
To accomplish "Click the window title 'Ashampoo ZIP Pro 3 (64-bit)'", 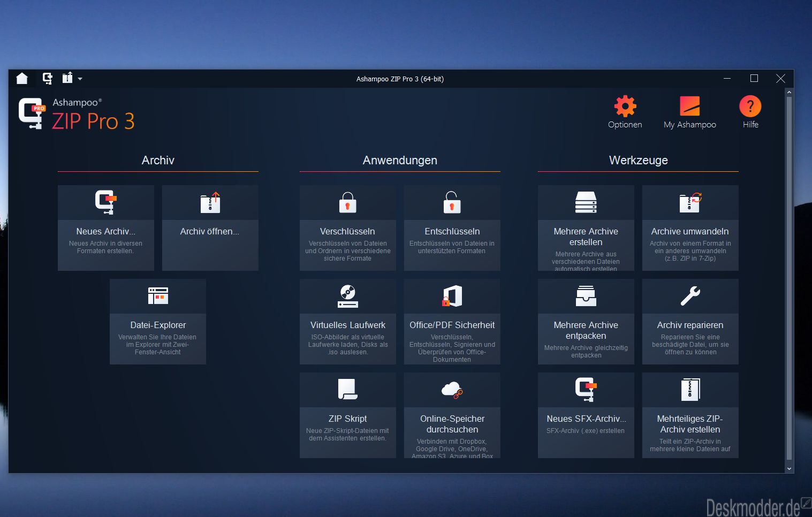I will click(400, 79).
